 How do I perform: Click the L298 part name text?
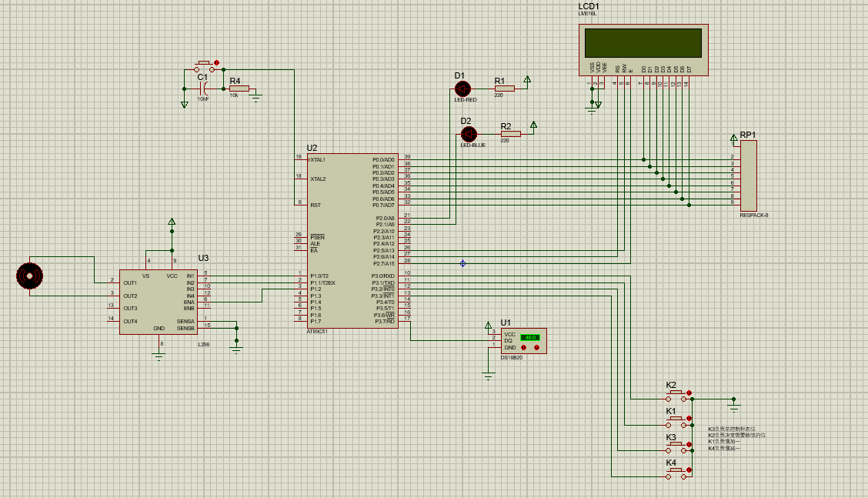coord(204,345)
